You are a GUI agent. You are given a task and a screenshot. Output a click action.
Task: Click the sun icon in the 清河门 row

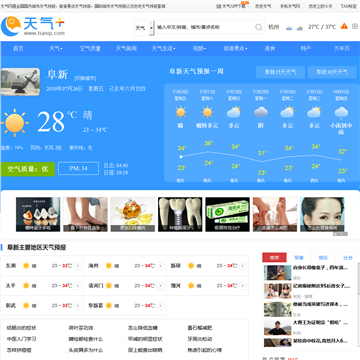click(x=108, y=286)
